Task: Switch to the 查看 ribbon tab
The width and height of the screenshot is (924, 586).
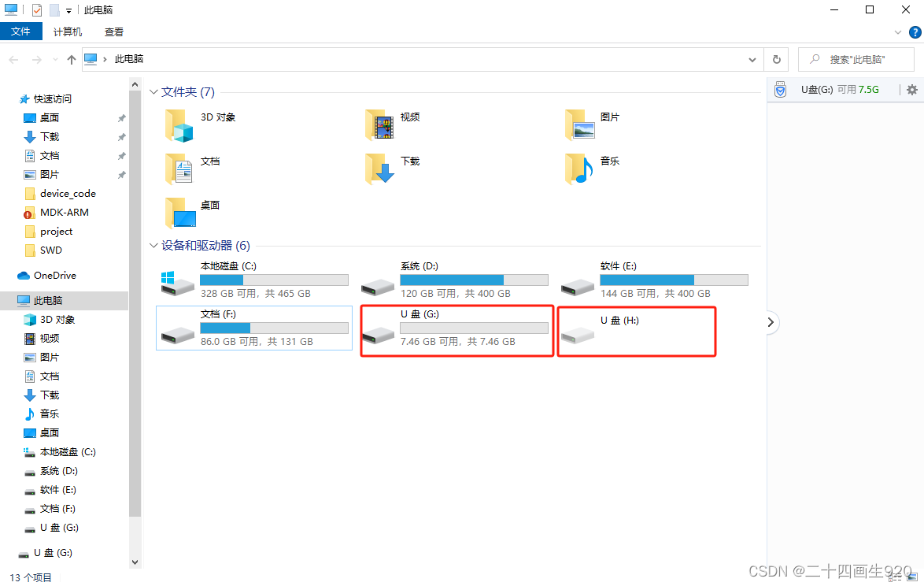Action: pos(113,32)
